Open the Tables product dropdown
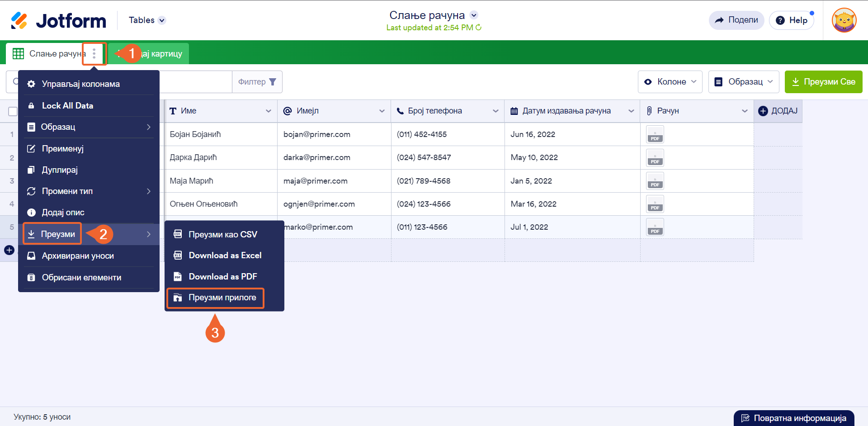The image size is (868, 426). [x=147, y=20]
